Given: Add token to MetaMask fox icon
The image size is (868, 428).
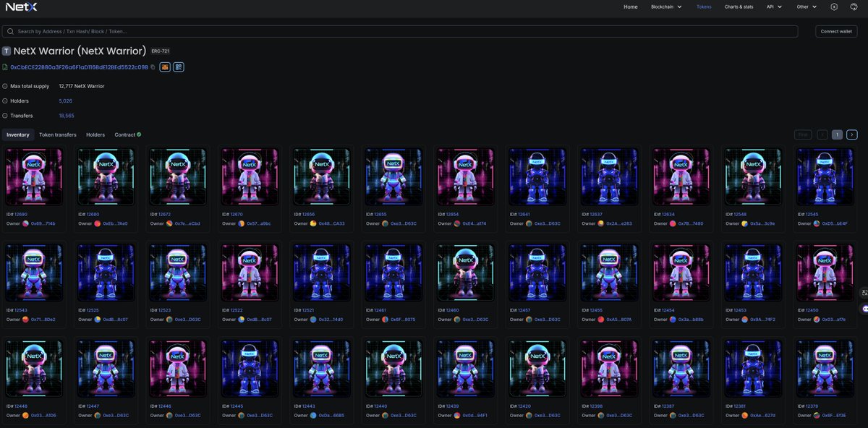Looking at the screenshot, I should pyautogui.click(x=165, y=67).
